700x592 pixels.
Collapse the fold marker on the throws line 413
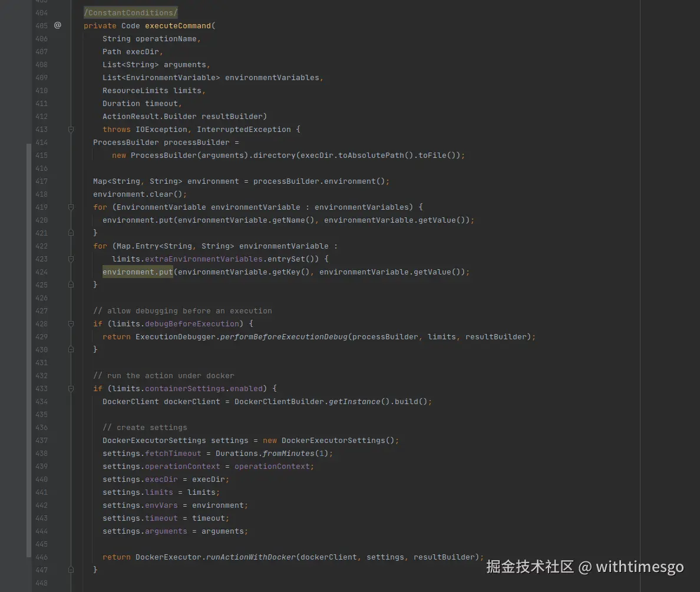(x=71, y=130)
